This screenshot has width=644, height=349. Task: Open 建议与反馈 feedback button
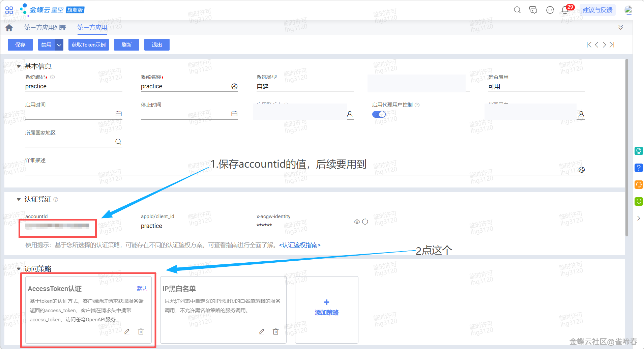click(597, 10)
